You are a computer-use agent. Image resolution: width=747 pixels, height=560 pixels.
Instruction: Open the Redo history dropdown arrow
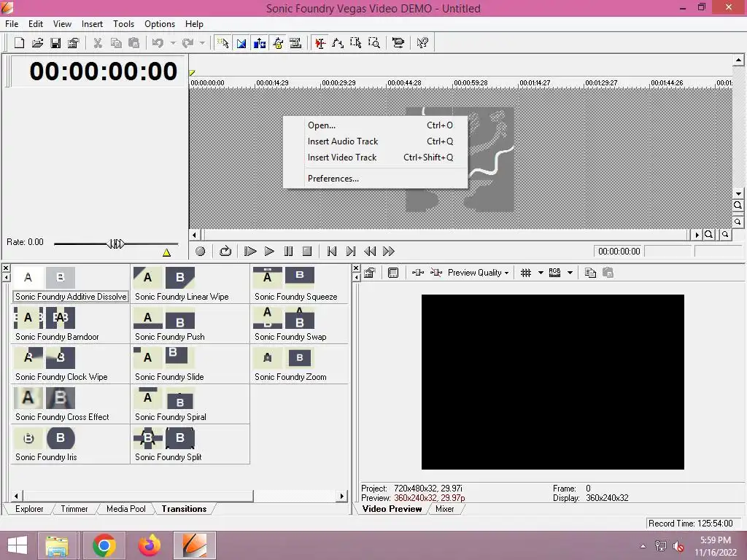[202, 43]
